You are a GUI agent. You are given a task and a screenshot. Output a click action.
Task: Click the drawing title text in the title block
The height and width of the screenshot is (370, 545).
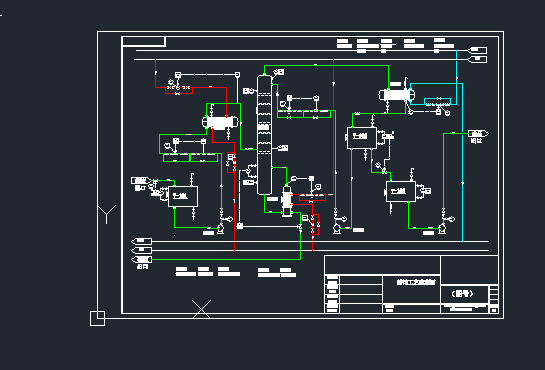(x=416, y=282)
